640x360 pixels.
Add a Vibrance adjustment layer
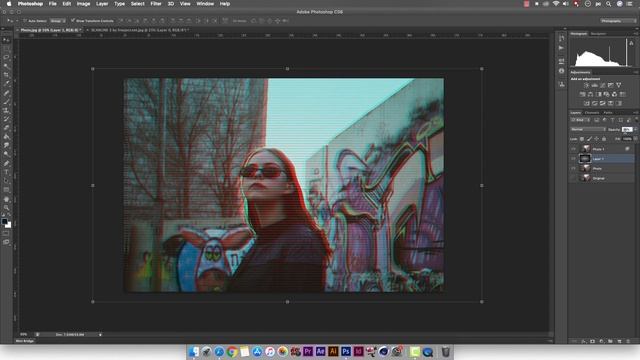point(618,85)
